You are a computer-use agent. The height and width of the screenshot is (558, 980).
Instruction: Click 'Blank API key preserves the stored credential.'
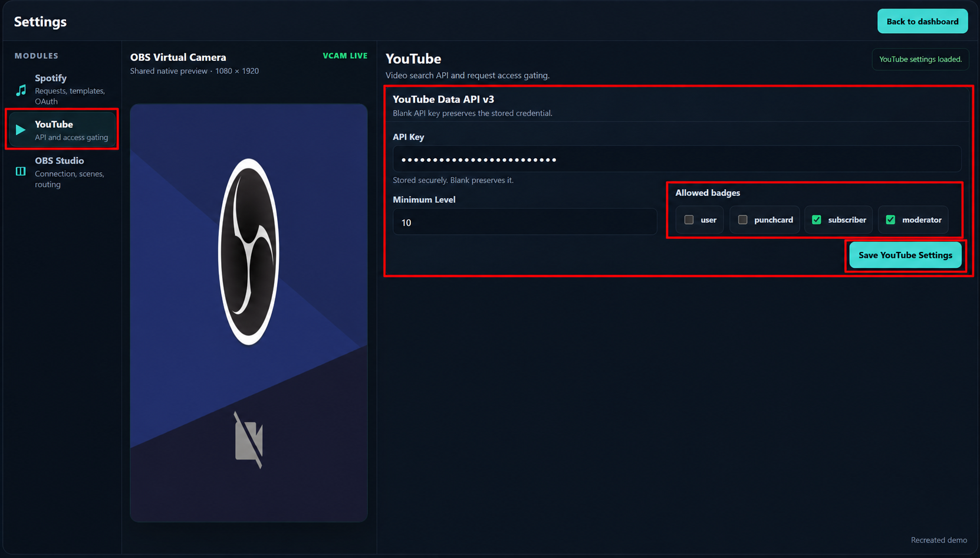[x=472, y=113]
